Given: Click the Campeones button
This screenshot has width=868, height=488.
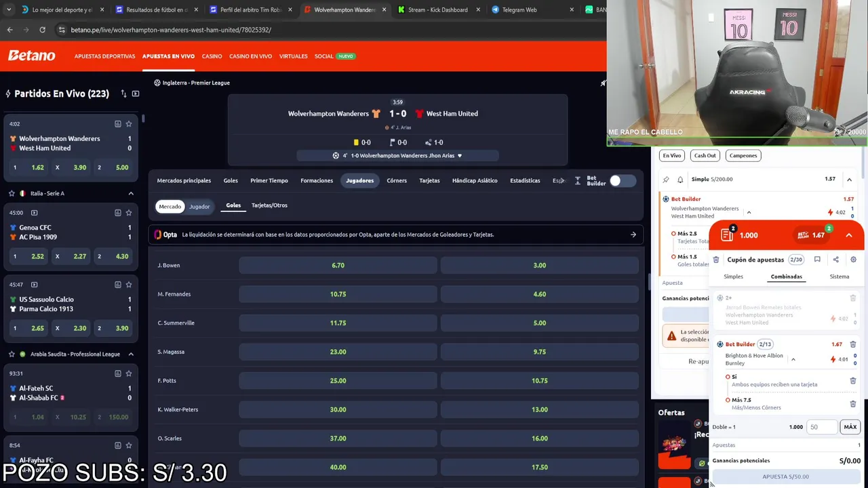Looking at the screenshot, I should [743, 155].
